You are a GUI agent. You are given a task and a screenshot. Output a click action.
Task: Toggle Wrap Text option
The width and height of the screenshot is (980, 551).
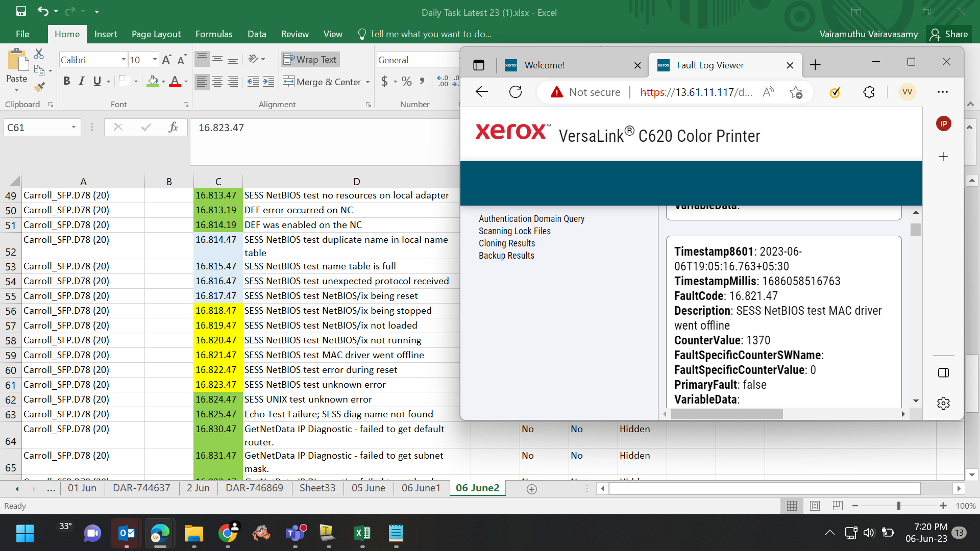pos(310,60)
